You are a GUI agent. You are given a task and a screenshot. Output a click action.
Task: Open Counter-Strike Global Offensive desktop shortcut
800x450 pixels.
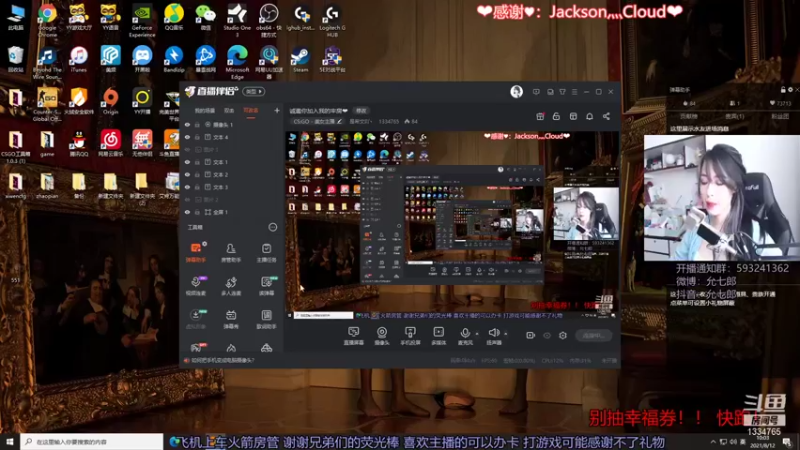pos(47,104)
